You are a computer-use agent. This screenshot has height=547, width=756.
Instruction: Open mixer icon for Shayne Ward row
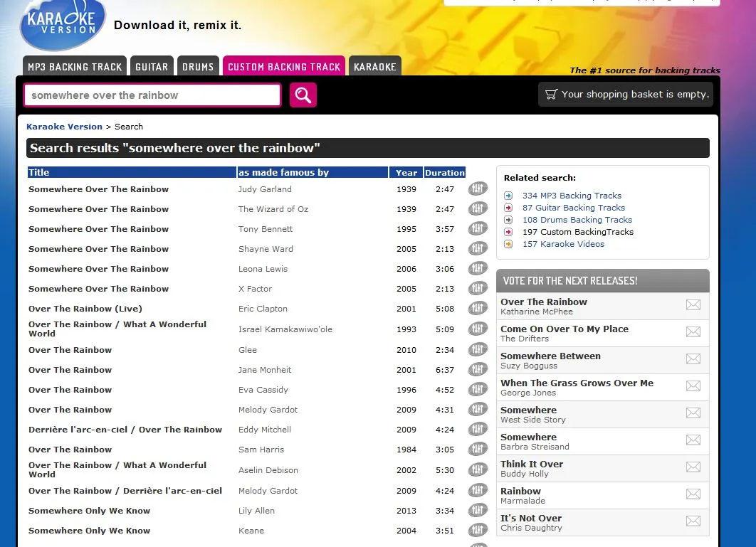[478, 248]
